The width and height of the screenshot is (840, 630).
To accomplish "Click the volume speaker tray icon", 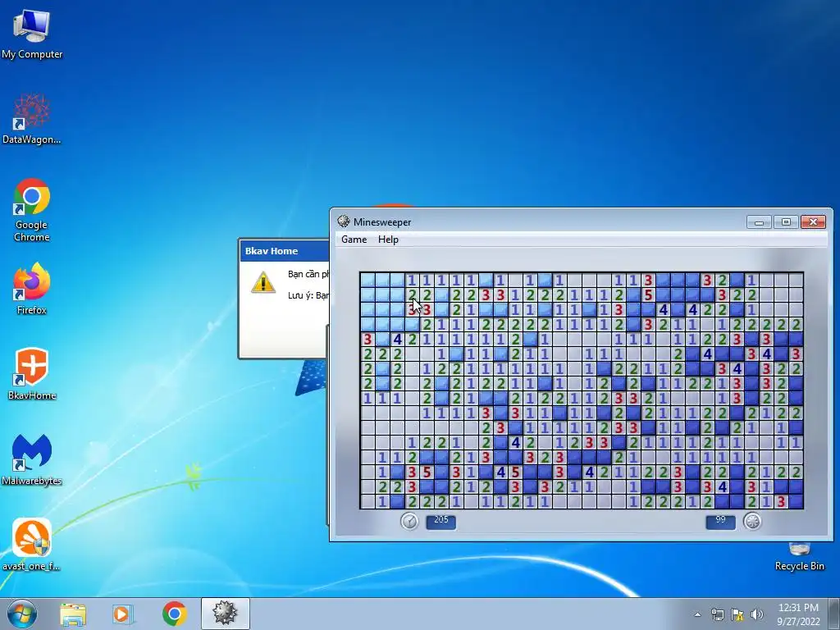I will [757, 614].
